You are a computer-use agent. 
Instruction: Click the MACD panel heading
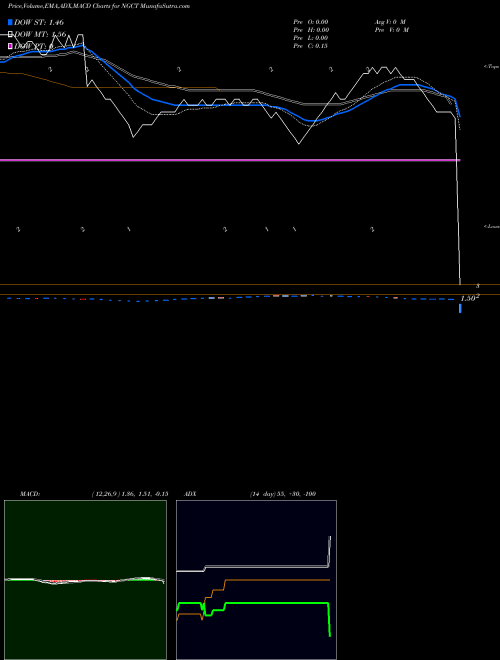[30, 494]
